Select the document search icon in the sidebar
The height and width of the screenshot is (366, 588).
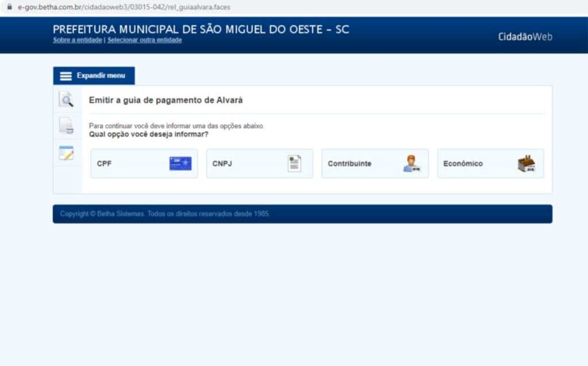click(67, 99)
